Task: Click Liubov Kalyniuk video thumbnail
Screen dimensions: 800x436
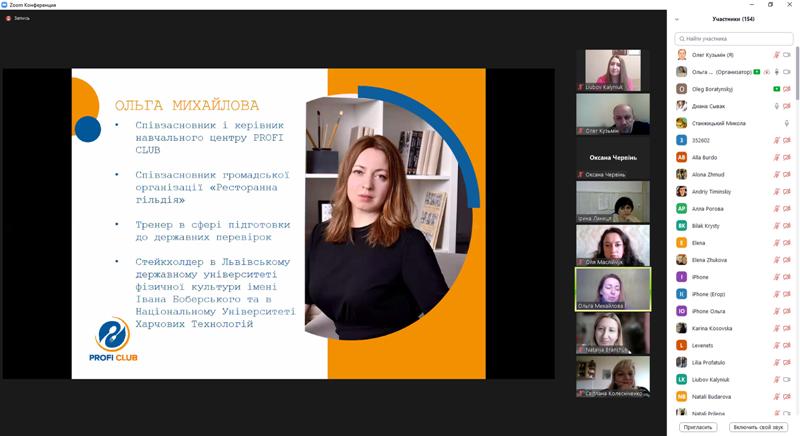Action: 613,70
